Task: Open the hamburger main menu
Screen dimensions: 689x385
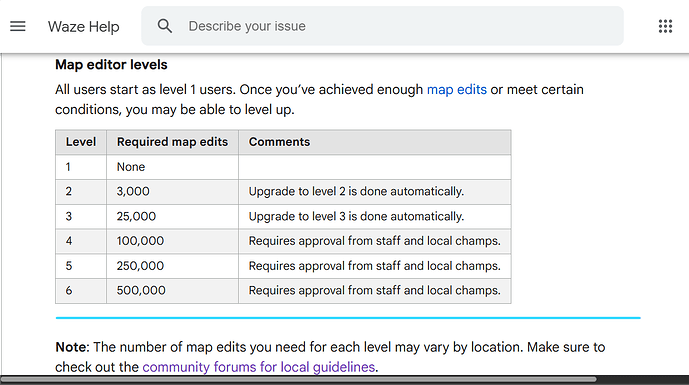Action: point(18,26)
